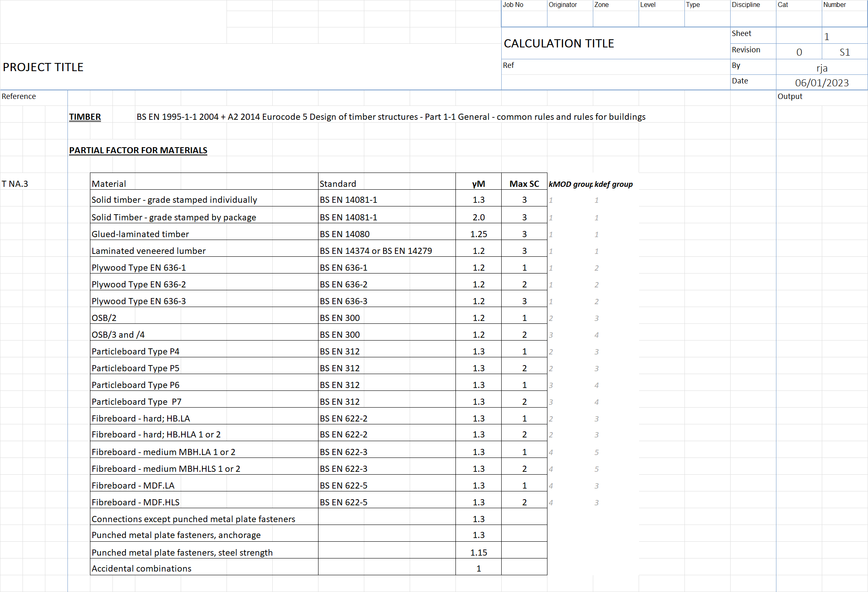The height and width of the screenshot is (592, 868).
Task: Select Connections except punched metal plate fasteners cell
Action: [204, 517]
